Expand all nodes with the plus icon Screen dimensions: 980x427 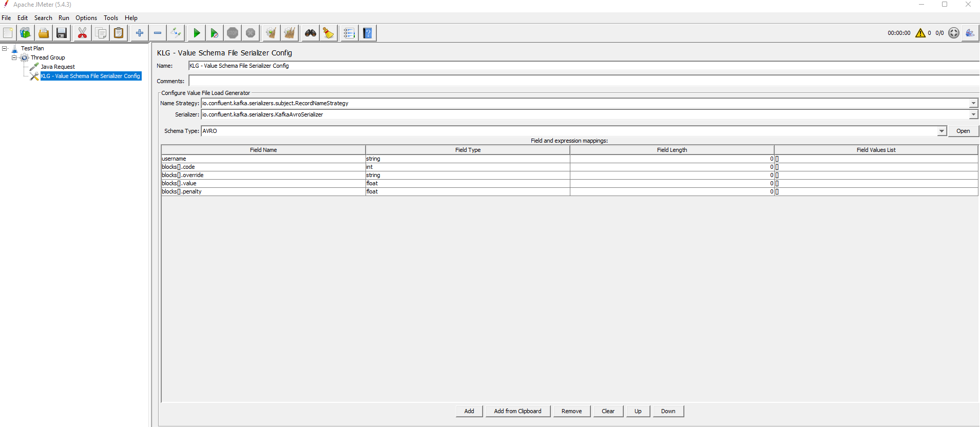140,33
